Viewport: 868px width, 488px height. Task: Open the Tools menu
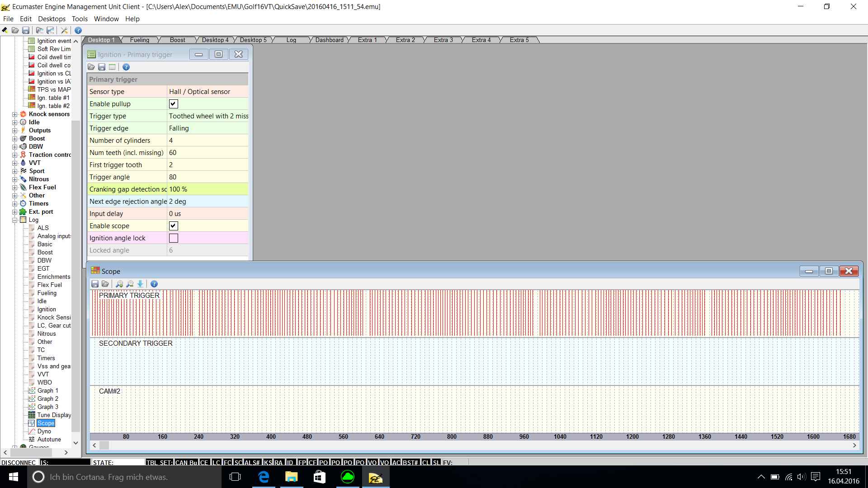80,19
